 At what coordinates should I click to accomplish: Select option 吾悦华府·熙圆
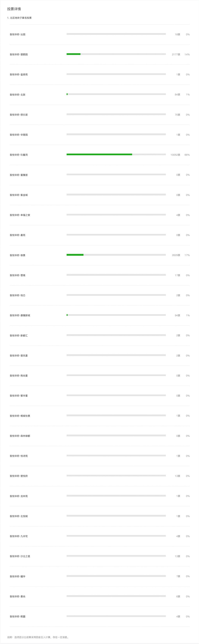click(18, 616)
